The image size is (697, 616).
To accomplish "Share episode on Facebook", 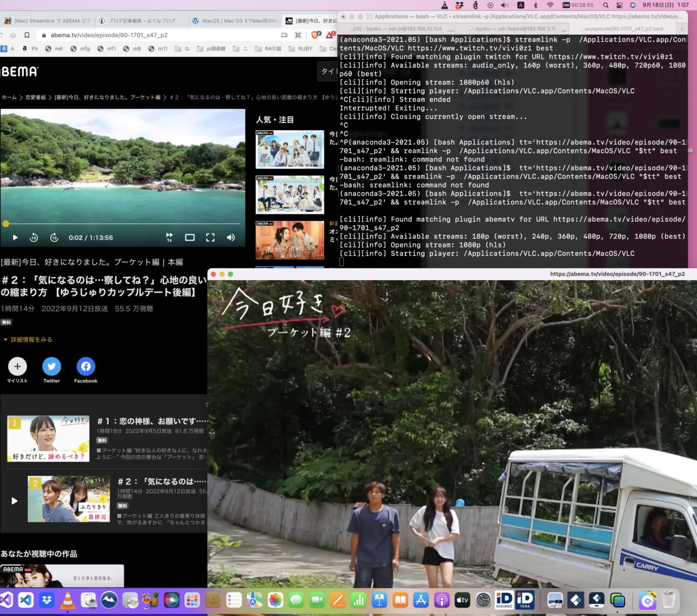I will 86,366.
